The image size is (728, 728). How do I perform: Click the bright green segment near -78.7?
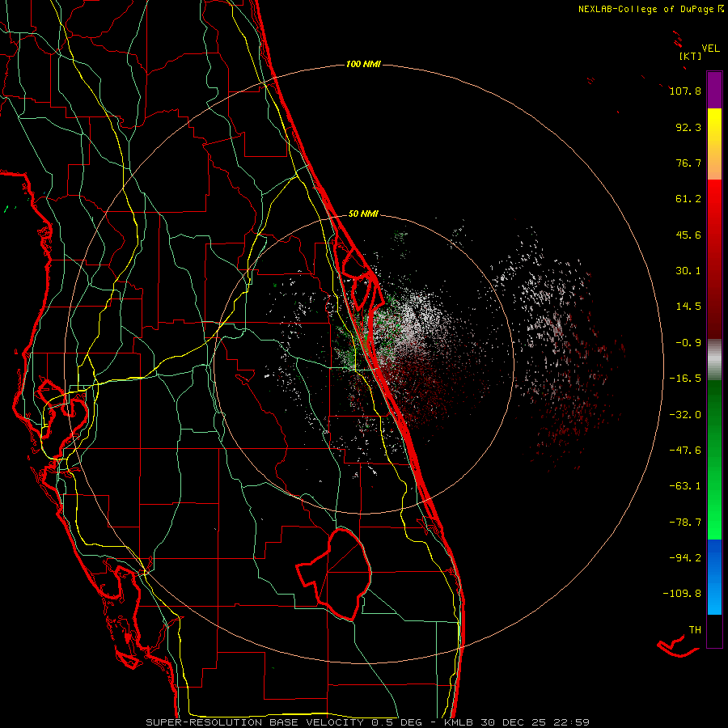pyautogui.click(x=714, y=523)
